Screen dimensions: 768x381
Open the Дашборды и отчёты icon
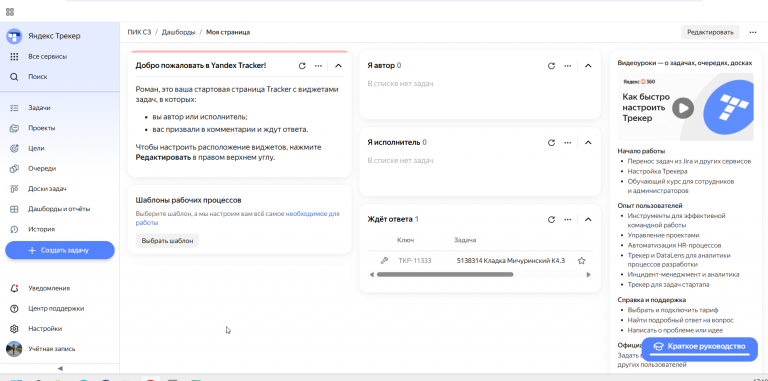[x=14, y=209]
